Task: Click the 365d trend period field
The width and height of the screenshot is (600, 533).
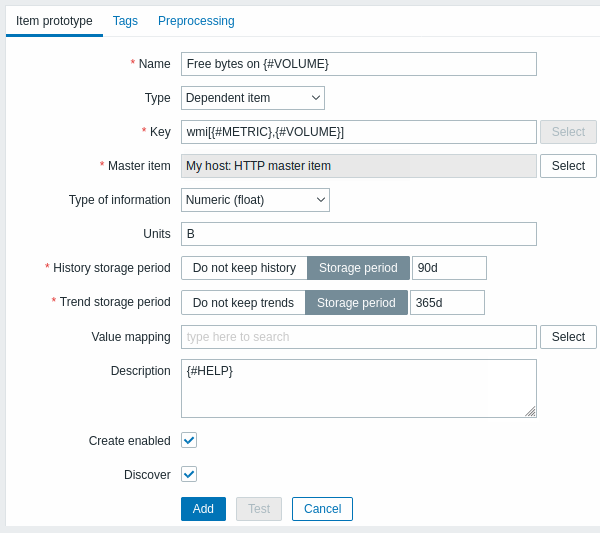Action: point(447,303)
